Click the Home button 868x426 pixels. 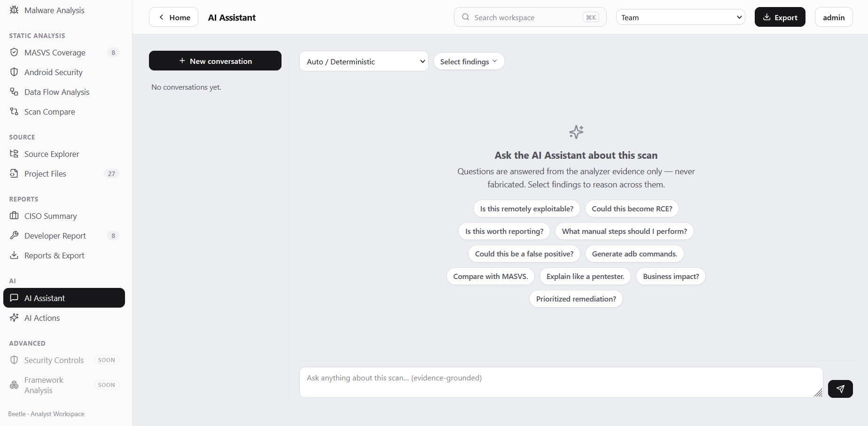[173, 17]
